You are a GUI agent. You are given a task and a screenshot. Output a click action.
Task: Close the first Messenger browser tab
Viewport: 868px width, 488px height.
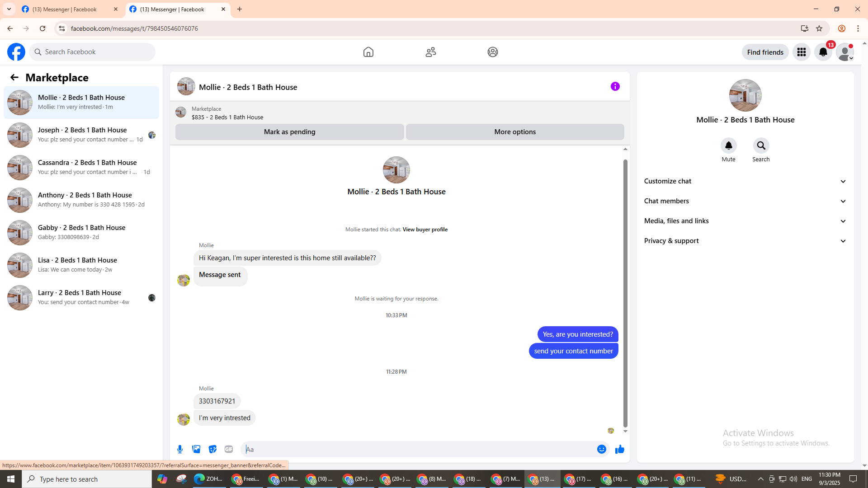pyautogui.click(x=116, y=9)
